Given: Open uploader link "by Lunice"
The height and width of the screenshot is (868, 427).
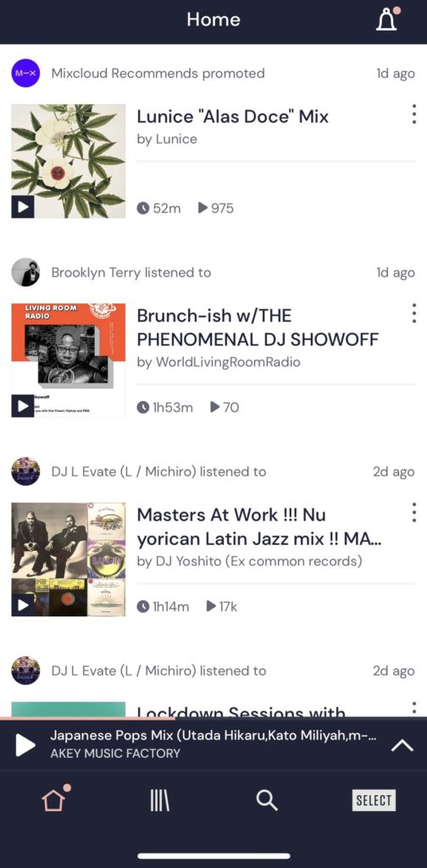Looking at the screenshot, I should click(167, 139).
